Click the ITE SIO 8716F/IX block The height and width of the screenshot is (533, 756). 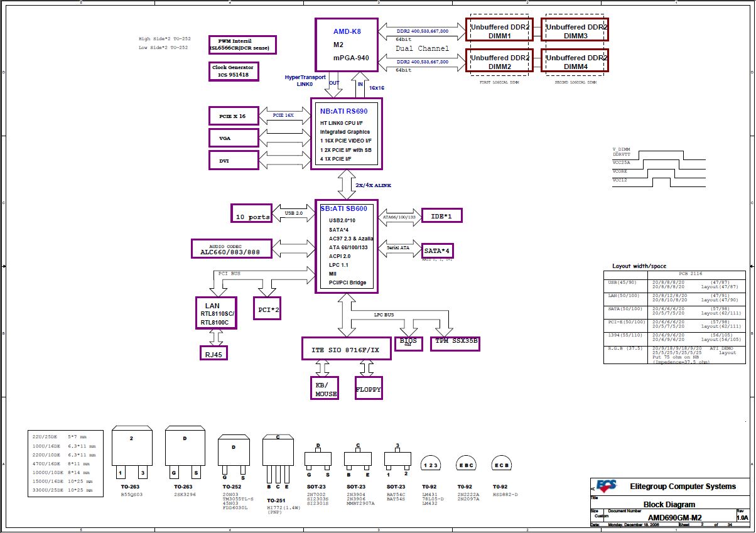tap(346, 348)
